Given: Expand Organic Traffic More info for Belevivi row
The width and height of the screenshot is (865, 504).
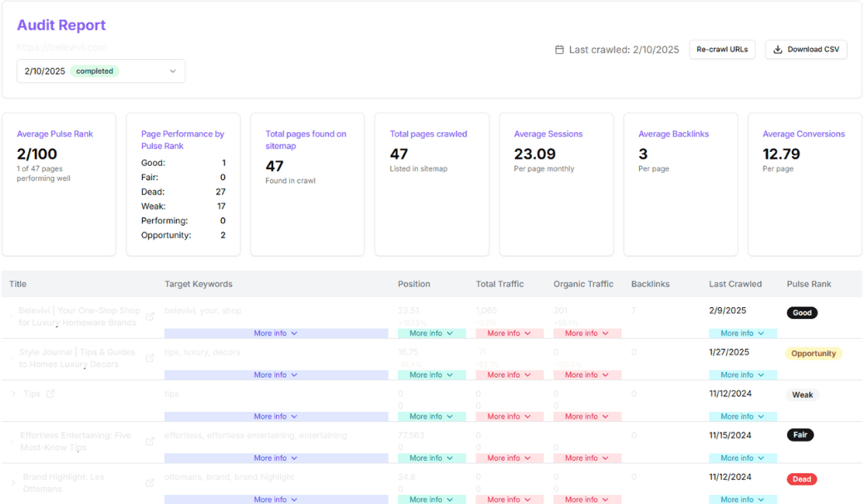Looking at the screenshot, I should coord(587,334).
